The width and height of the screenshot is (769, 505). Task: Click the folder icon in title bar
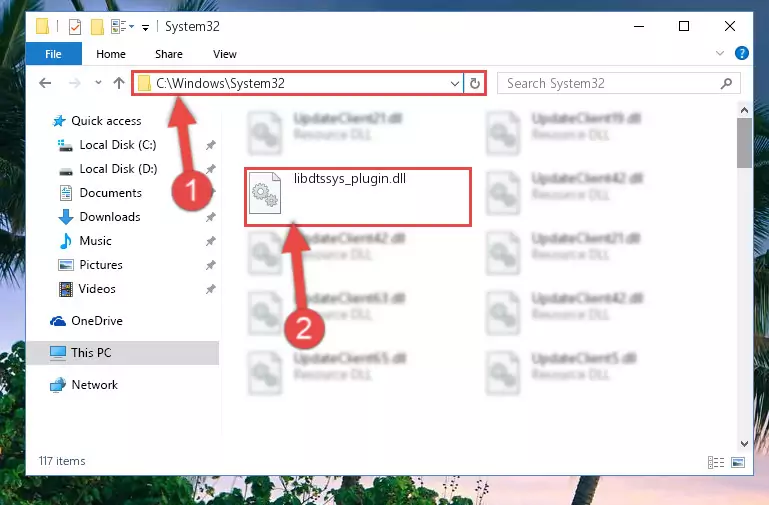pyautogui.click(x=43, y=26)
